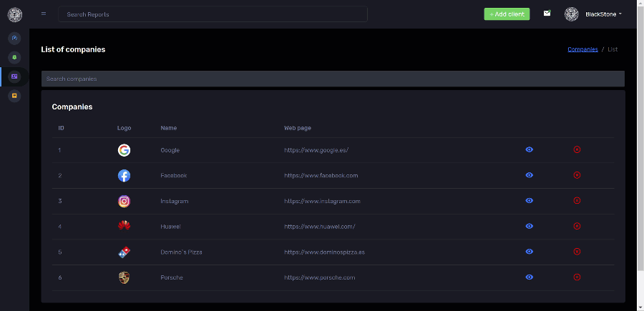Click the Name column header

(x=169, y=128)
